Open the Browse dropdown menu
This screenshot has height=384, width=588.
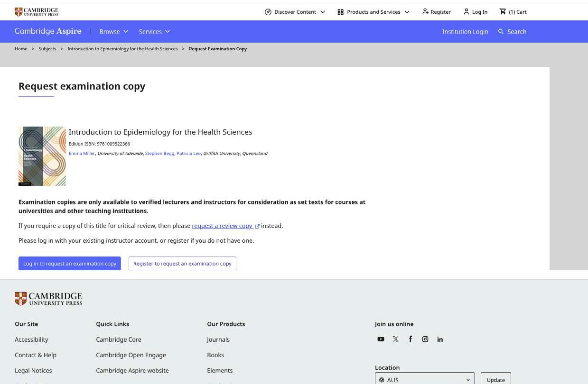(114, 31)
